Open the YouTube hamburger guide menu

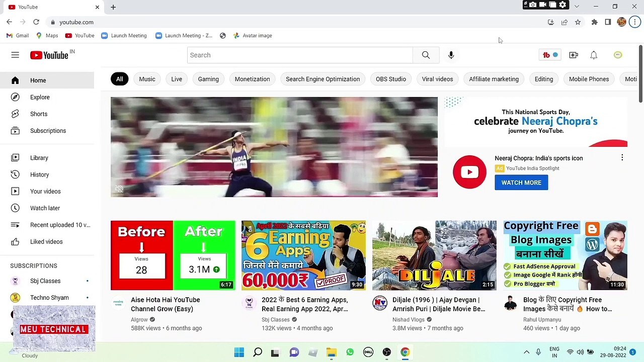click(15, 55)
